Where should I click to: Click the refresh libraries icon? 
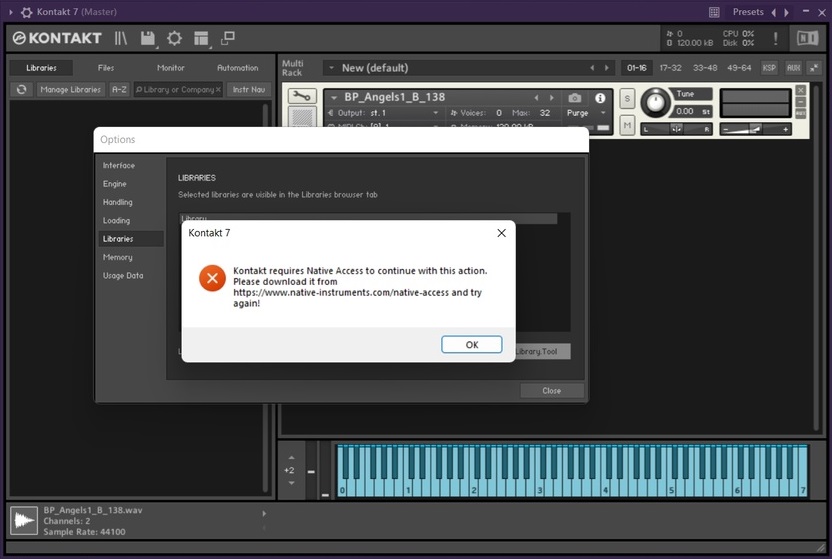21,89
